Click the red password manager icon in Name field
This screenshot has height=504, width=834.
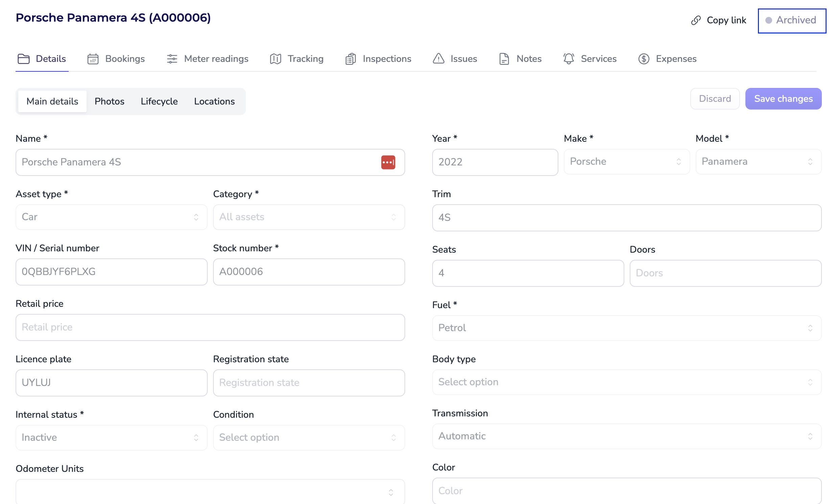(388, 162)
